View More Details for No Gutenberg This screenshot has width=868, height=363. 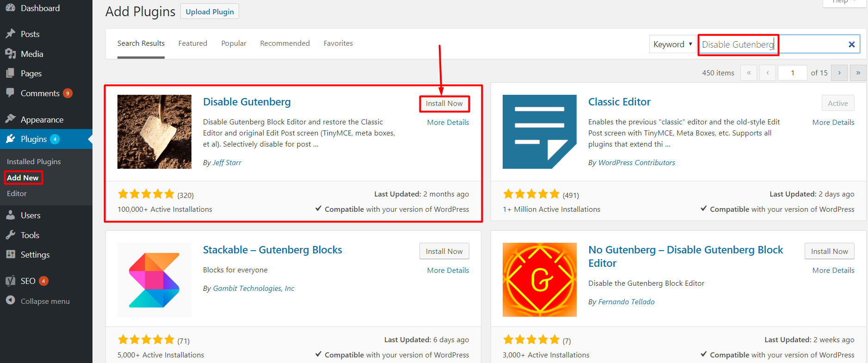coord(833,270)
